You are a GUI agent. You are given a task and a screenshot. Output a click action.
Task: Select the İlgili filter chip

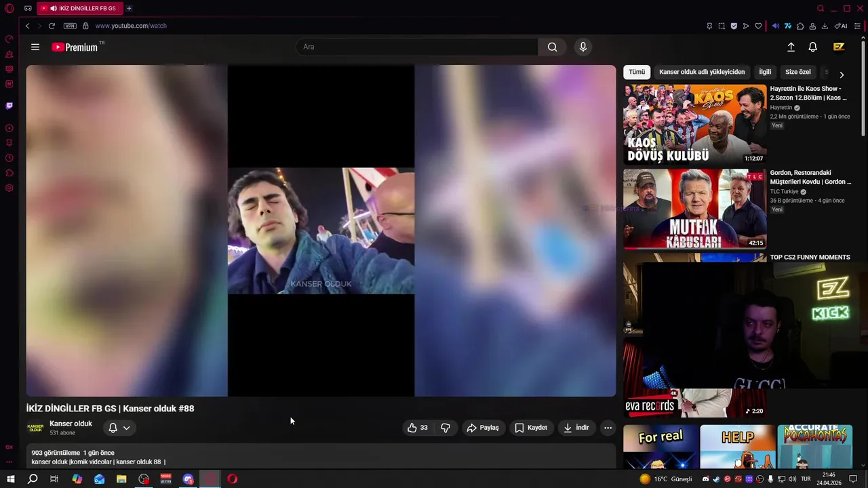pyautogui.click(x=765, y=72)
